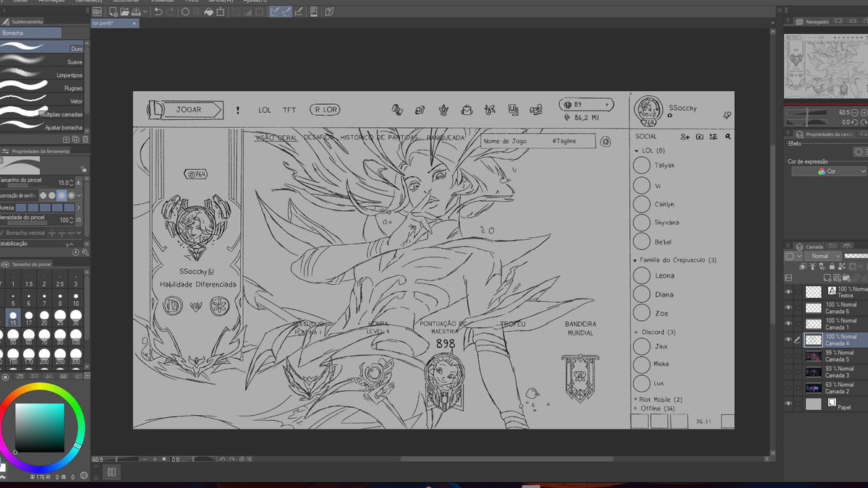This screenshot has width=868, height=488.
Task: Select the Camada 6 layer thumbnail
Action: [814, 307]
